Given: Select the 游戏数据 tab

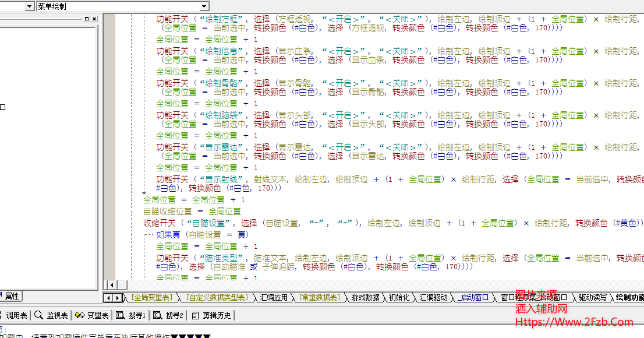Looking at the screenshot, I should 365,298.
